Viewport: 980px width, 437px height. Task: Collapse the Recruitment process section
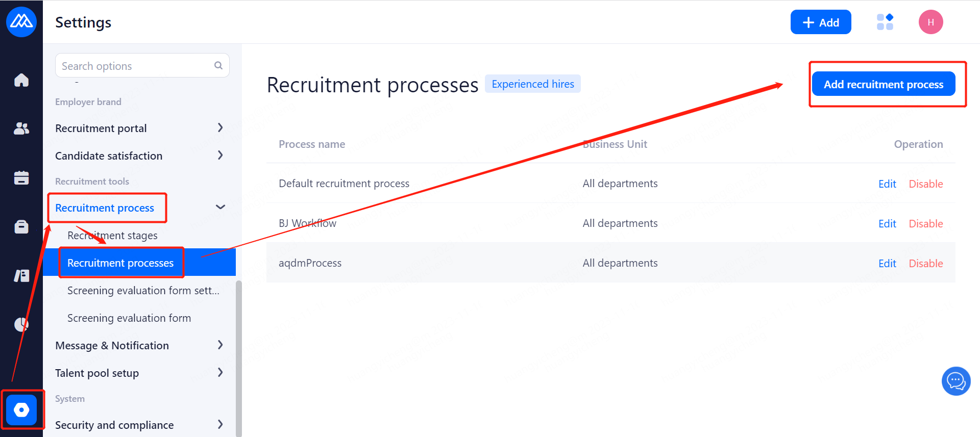click(x=220, y=207)
